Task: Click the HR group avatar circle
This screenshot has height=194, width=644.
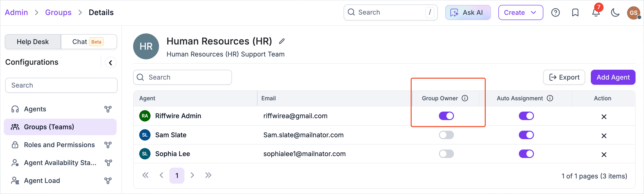Action: (146, 46)
